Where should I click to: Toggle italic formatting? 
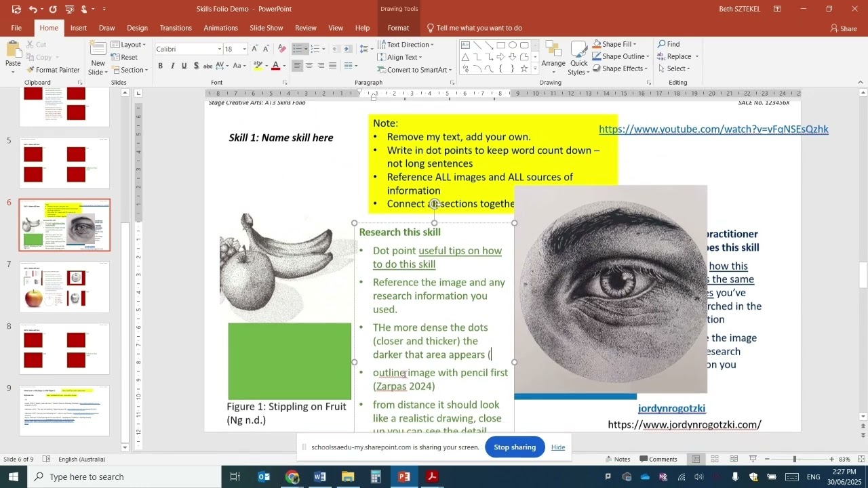[172, 66]
